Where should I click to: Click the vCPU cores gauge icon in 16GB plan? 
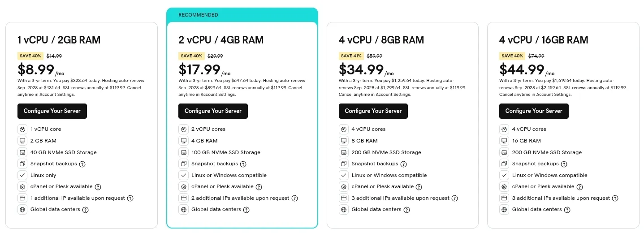[x=504, y=129]
